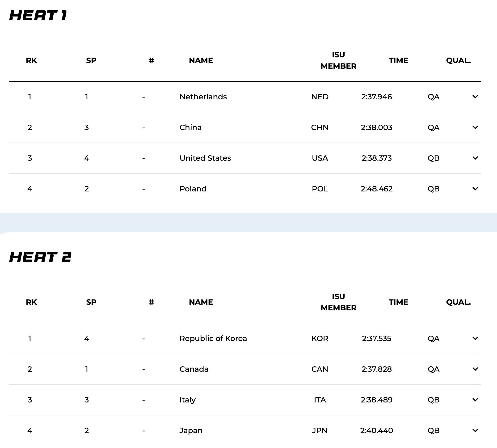
Task: Click the Republic of Korea team name
Action: click(213, 338)
